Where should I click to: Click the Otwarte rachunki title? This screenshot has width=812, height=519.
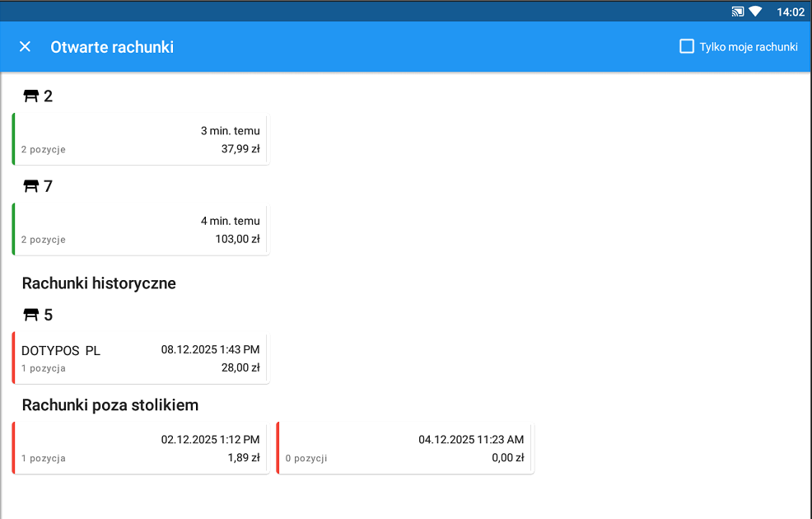tap(112, 47)
